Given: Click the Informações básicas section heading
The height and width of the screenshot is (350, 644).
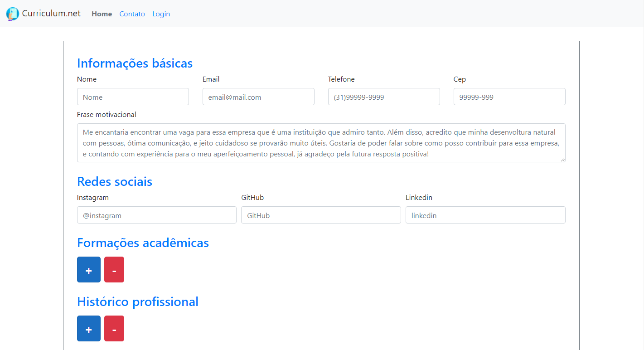Looking at the screenshot, I should [x=135, y=63].
